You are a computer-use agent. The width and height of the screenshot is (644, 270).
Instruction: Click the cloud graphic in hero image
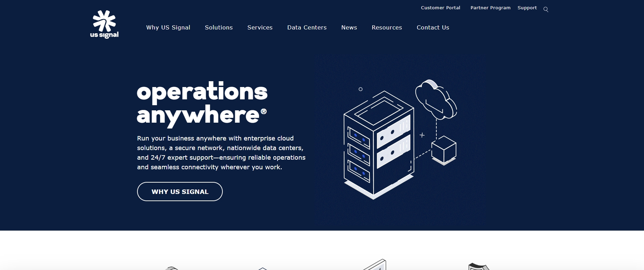436,99
